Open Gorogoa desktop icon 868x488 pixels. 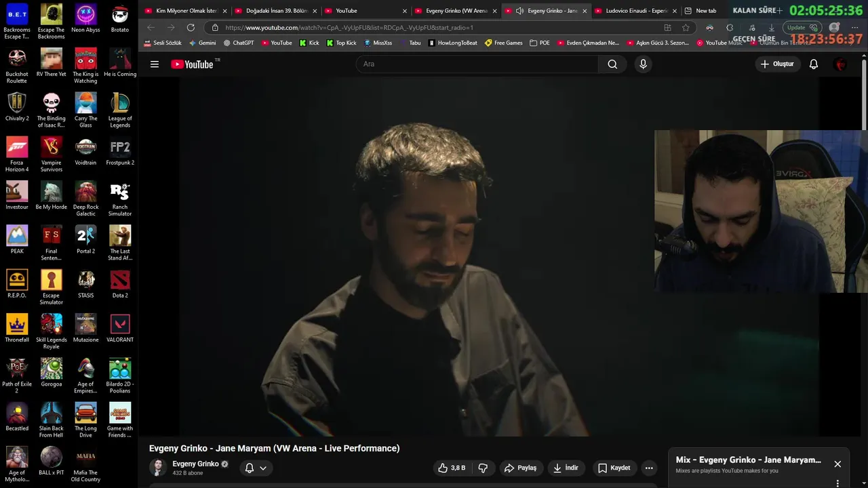pos(52,373)
